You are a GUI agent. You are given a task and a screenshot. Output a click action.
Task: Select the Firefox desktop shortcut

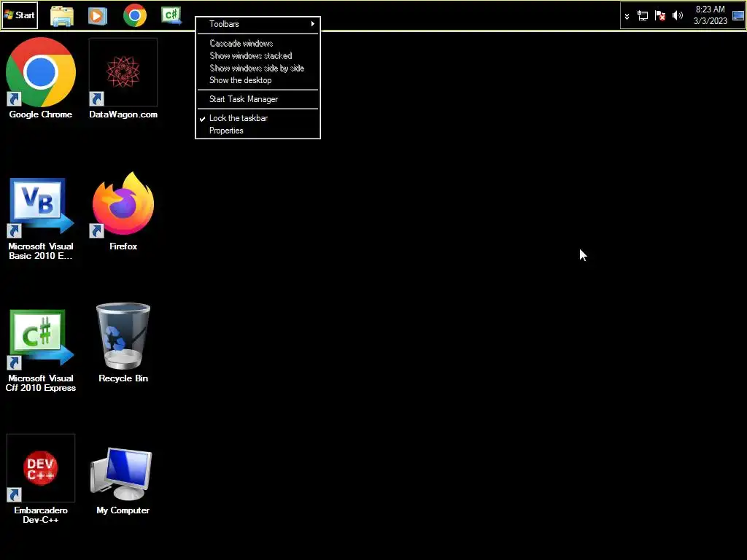[123, 211]
